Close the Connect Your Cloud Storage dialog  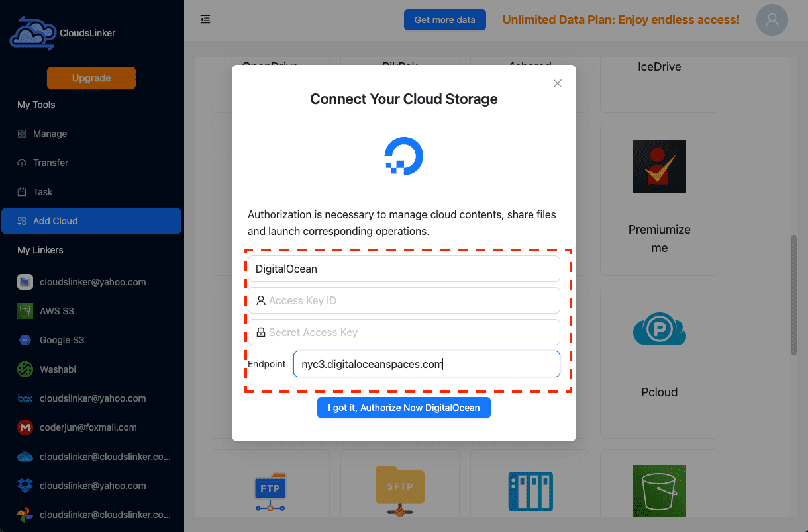558,83
